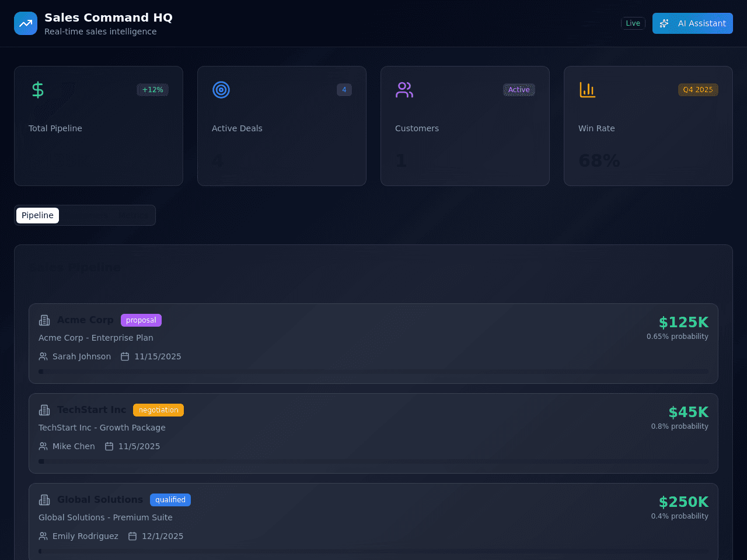Image resolution: width=747 pixels, height=560 pixels.
Task: Click 'TechStart Inc - Growth Package' description
Action: pos(102,428)
